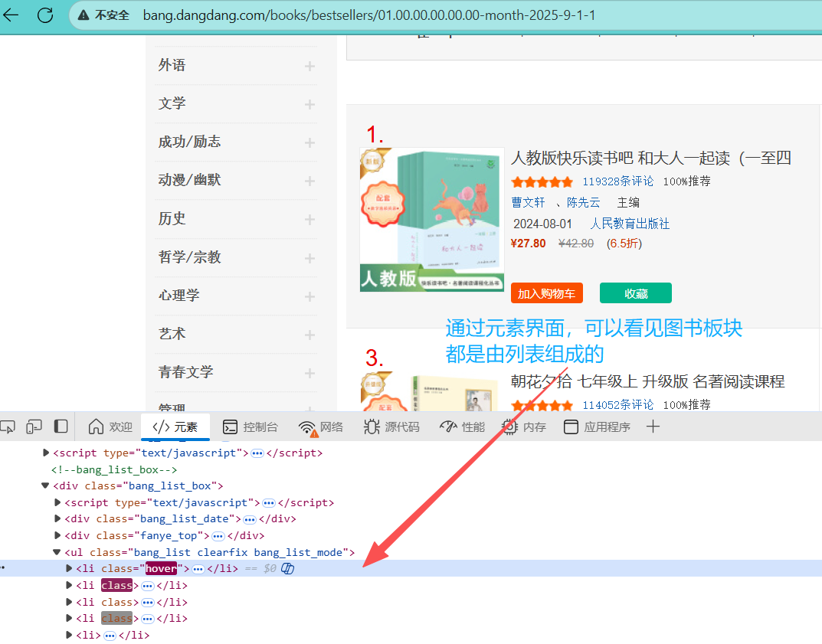Click the 119328 book star rating
Image resolution: width=822 pixels, height=644 pixels.
point(542,181)
